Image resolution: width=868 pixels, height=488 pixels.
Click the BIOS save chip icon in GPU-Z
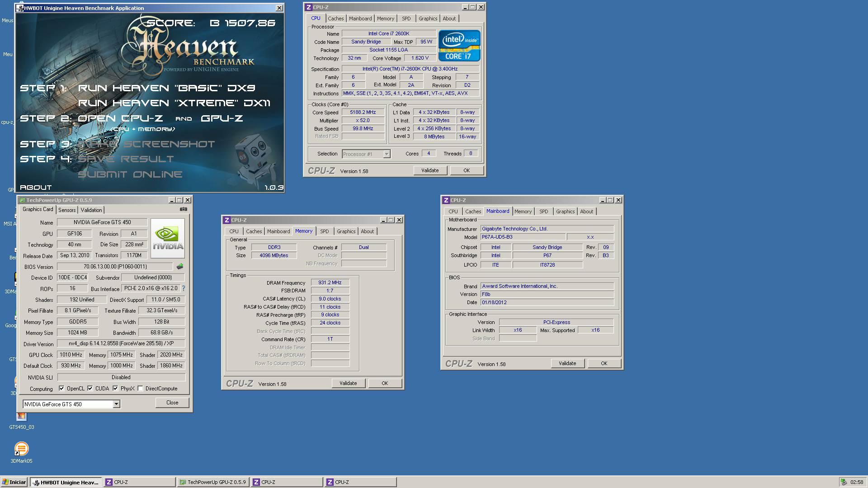(x=180, y=267)
